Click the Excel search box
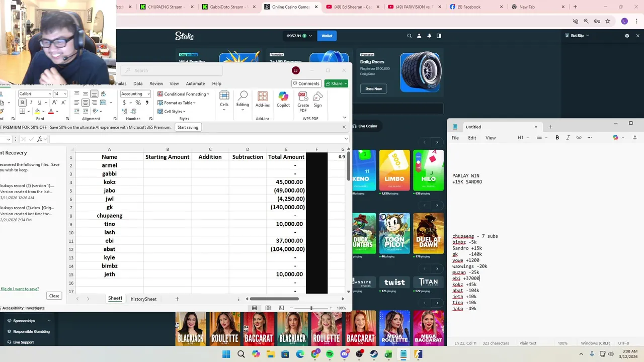The height and width of the screenshot is (362, 644). pos(171,70)
